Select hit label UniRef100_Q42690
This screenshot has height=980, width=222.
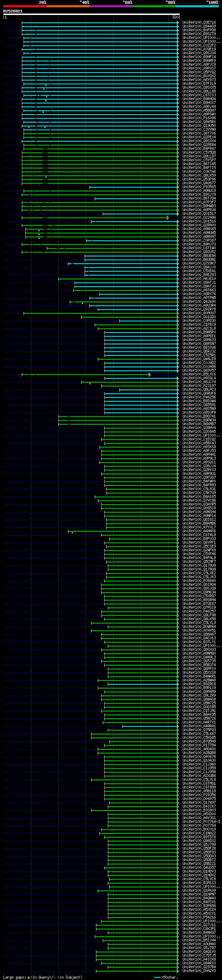pos(199,302)
